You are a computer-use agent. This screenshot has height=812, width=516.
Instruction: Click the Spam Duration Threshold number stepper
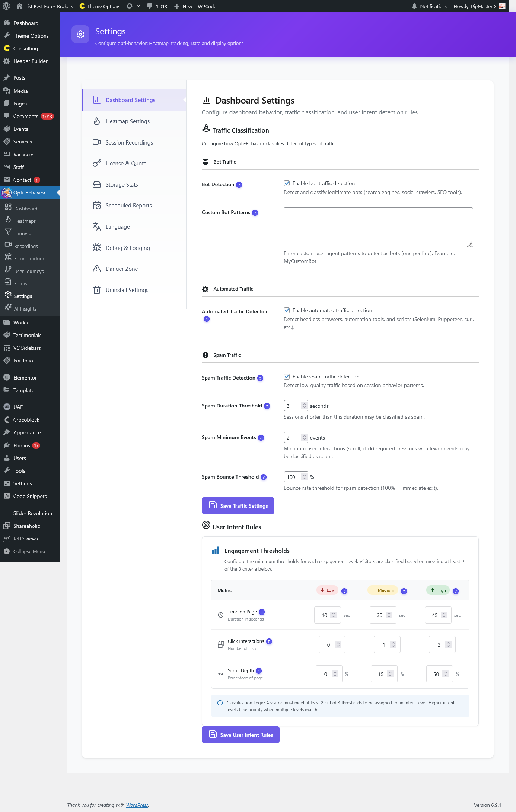point(304,406)
